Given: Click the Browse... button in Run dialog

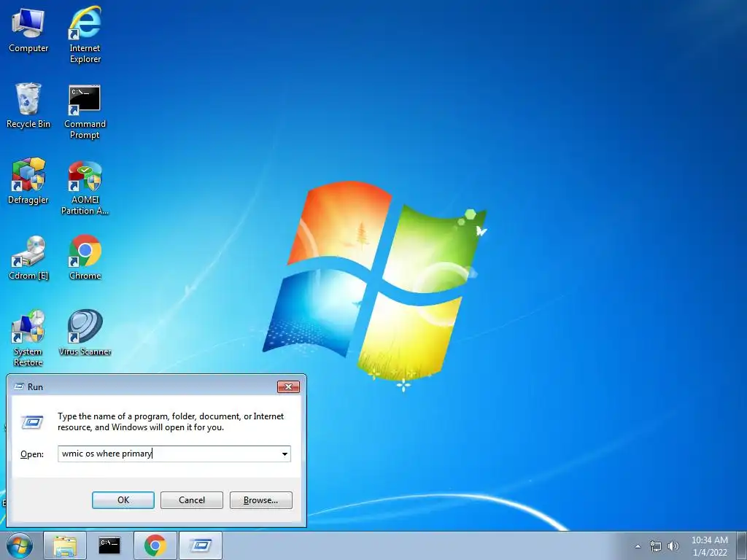Looking at the screenshot, I should coord(260,500).
